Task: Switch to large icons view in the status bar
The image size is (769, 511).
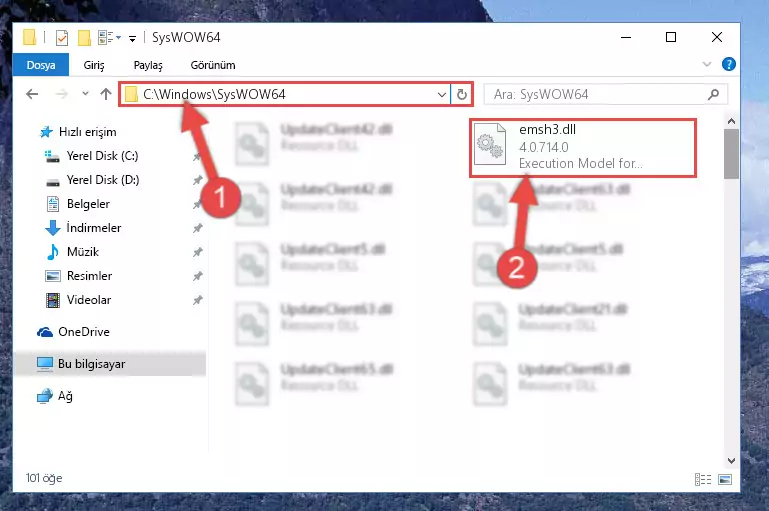Action: click(x=725, y=479)
